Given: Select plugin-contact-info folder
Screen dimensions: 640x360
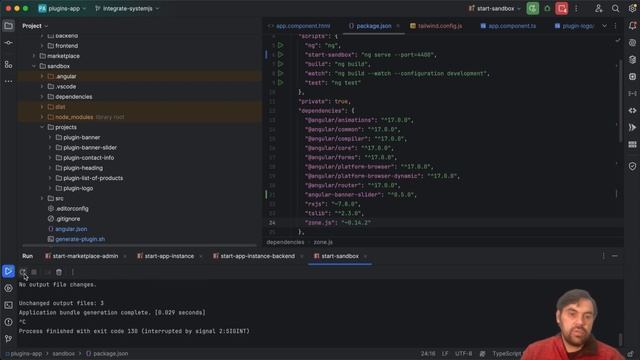Looking at the screenshot, I should click(x=89, y=158).
